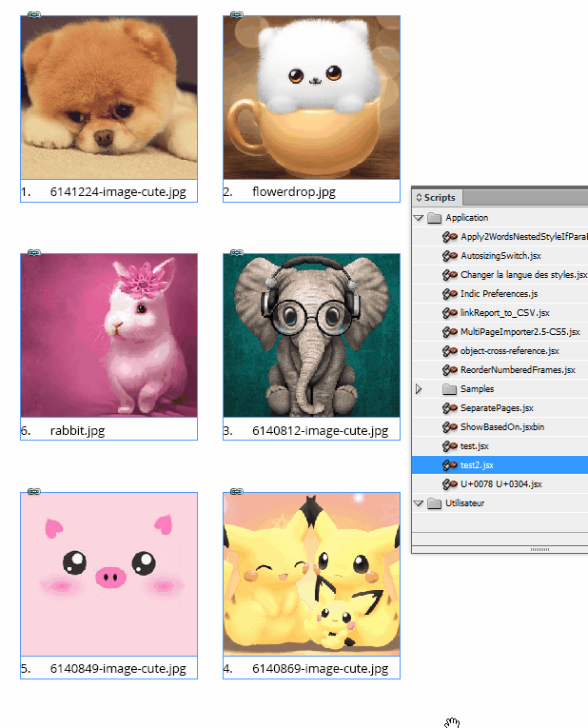Image resolution: width=588 pixels, height=728 pixels.
Task: Select the Application folder label
Action: point(467,218)
